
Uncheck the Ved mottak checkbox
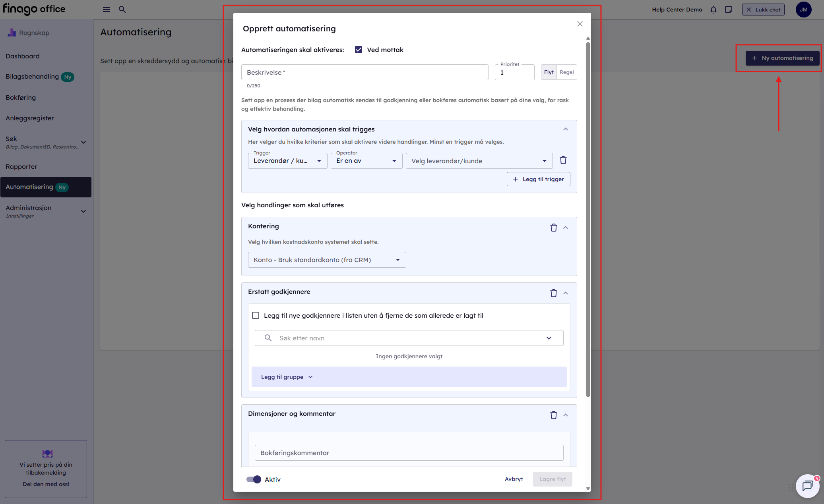[x=358, y=50]
